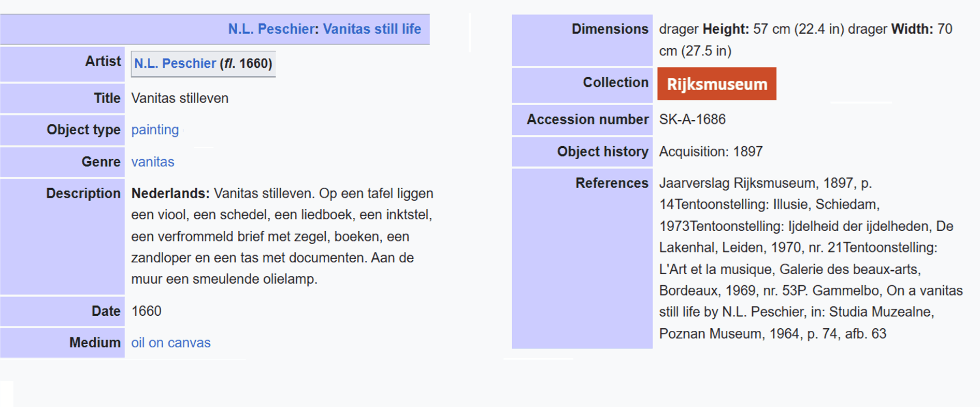Viewport: 980px width, 407px height.
Task: Follow the painting object type link
Action: tap(155, 130)
